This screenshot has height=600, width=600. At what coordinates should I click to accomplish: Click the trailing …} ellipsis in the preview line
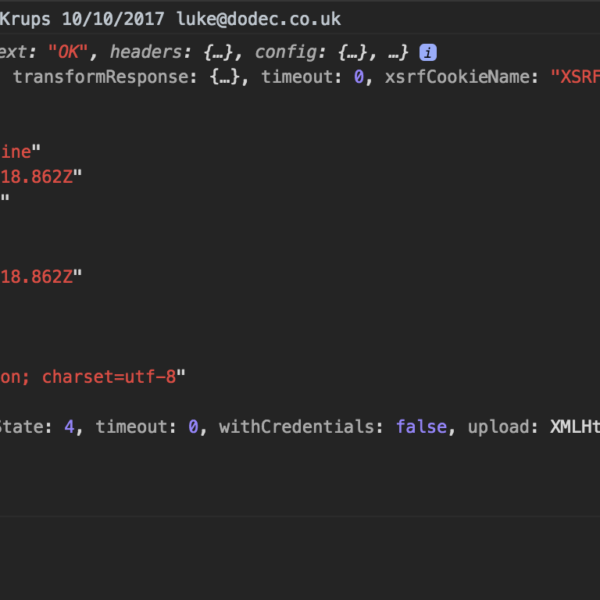point(398,52)
